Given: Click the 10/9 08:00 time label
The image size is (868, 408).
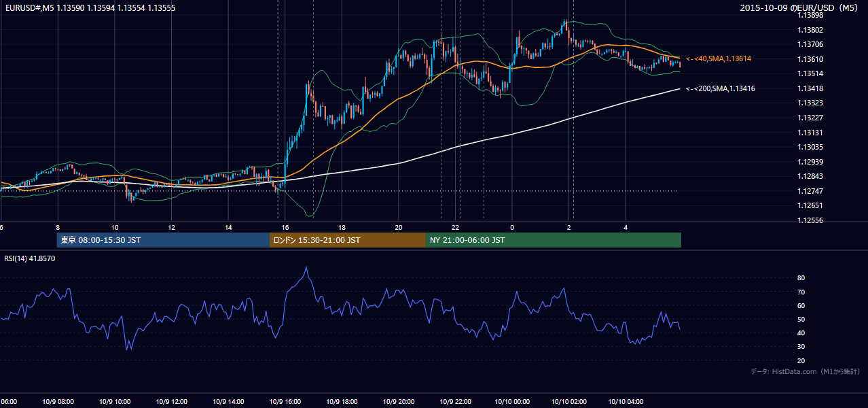Looking at the screenshot, I should point(58,402).
